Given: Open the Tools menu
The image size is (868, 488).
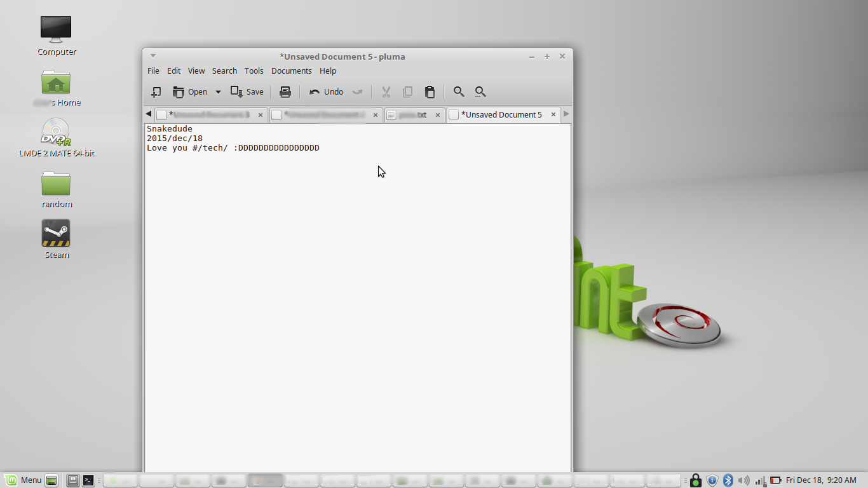Looking at the screenshot, I should click(254, 71).
